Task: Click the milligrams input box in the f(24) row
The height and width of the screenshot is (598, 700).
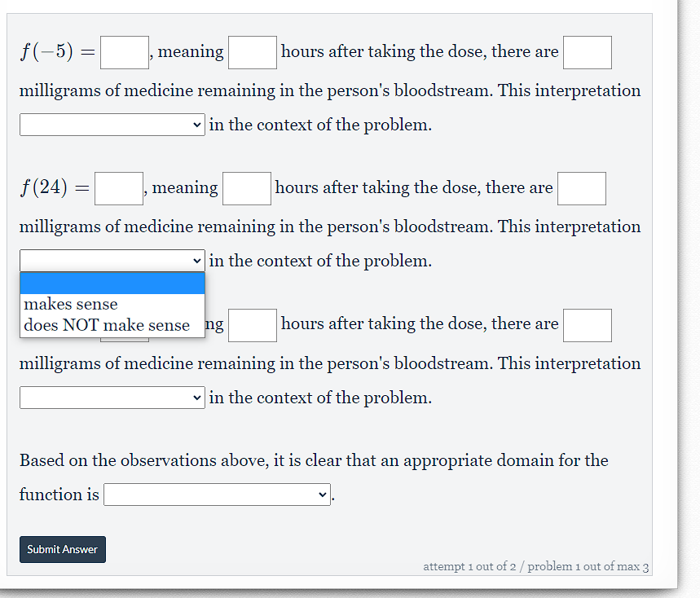Action: (x=582, y=189)
